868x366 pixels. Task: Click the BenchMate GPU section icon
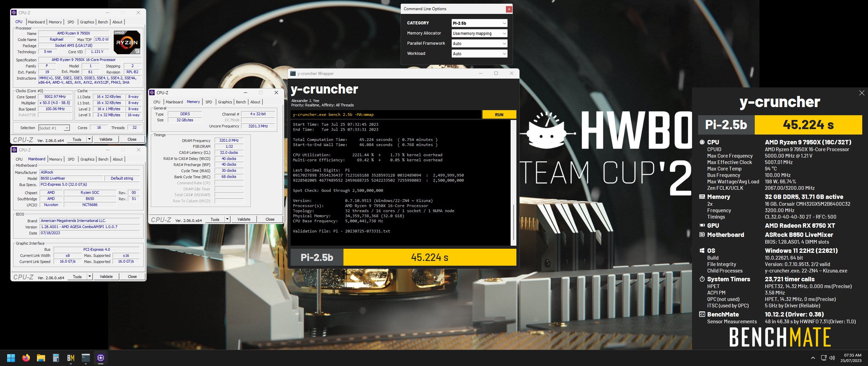[702, 225]
